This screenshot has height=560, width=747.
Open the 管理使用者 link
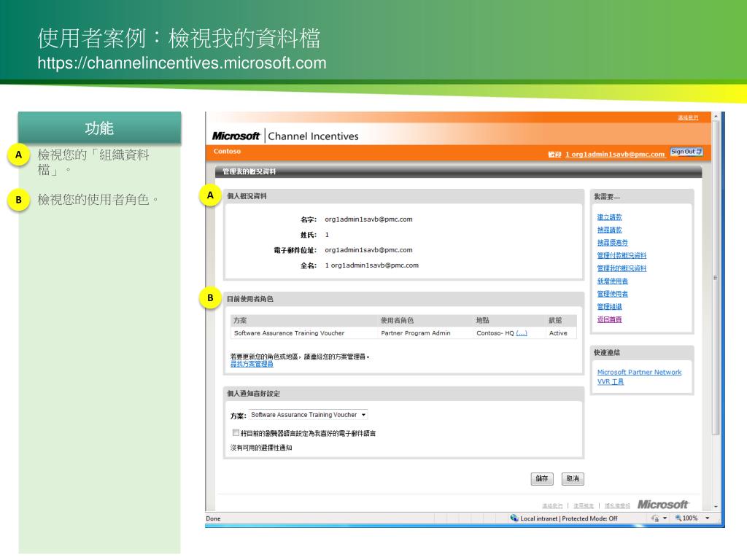(x=613, y=295)
